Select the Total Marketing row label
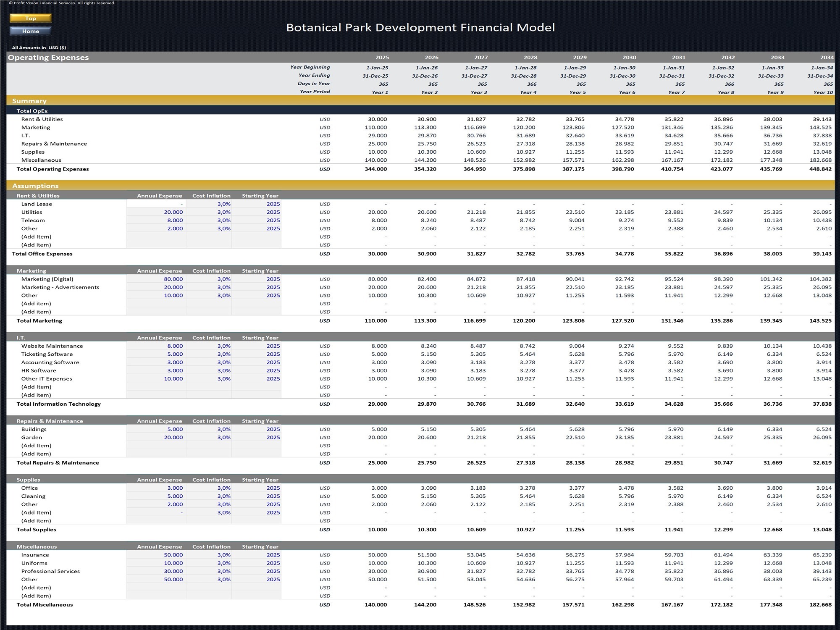 (39, 320)
